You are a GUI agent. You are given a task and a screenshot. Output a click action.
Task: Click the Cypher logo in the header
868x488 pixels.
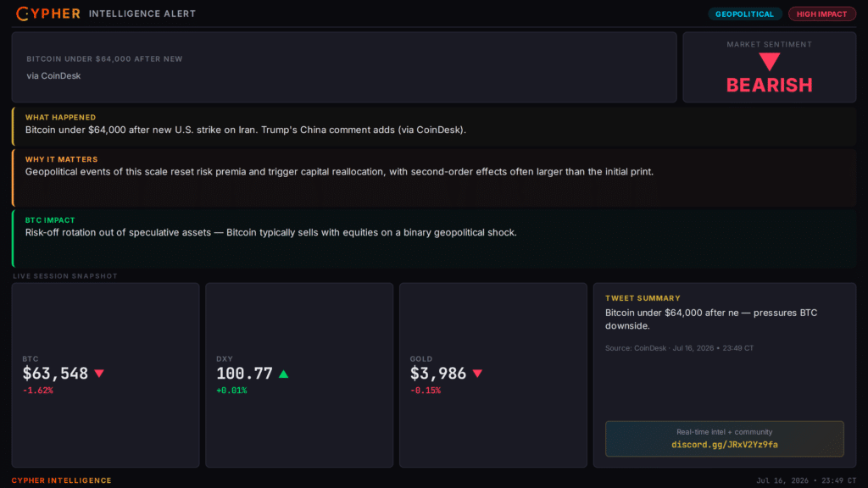pos(48,14)
